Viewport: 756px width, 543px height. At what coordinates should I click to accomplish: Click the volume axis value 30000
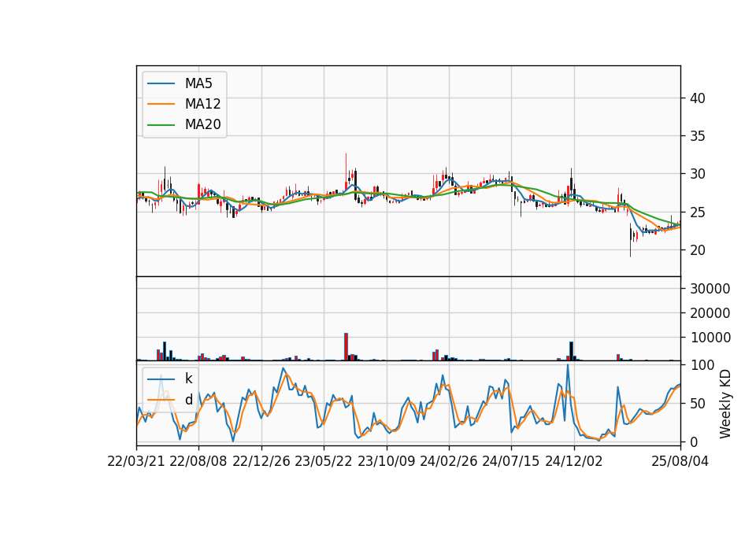coord(710,289)
